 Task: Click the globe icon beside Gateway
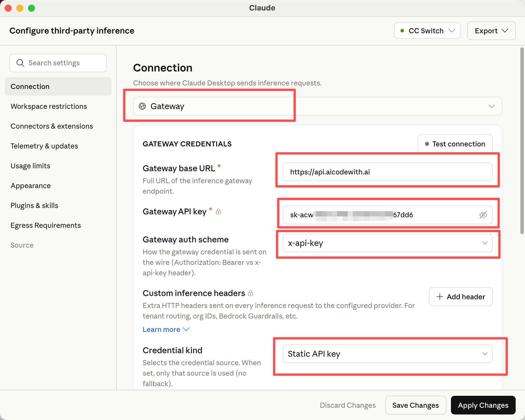coord(142,106)
